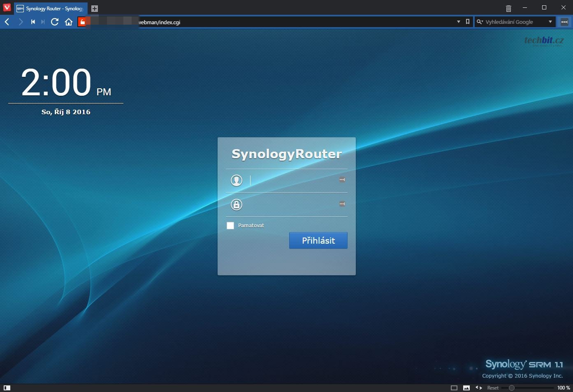Reset page zoom with the Reset button
This screenshot has width=573, height=392.
pyautogui.click(x=493, y=387)
